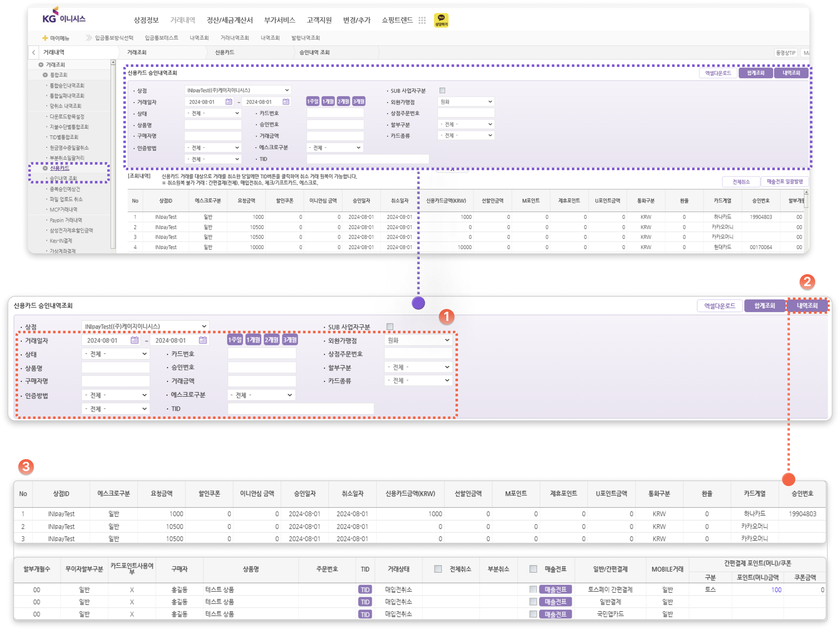The width and height of the screenshot is (840, 630).
Task: Click TID input field in enlarged form
Action: [x=301, y=409]
